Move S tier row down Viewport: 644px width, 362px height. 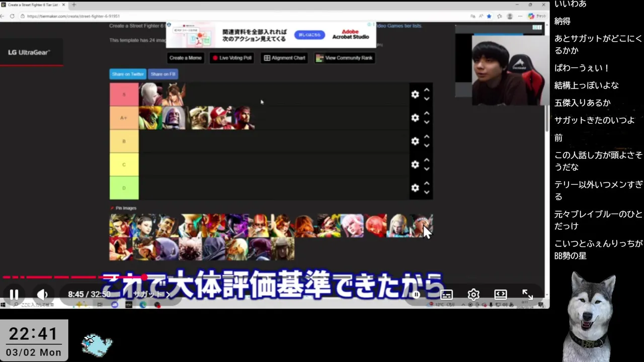tap(427, 99)
